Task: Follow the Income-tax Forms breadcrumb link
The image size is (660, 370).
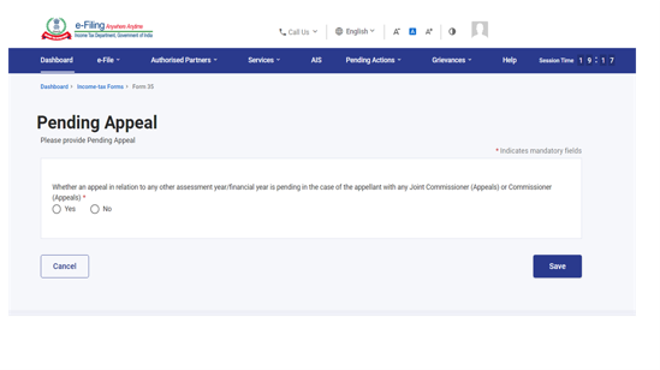Action: pos(100,87)
